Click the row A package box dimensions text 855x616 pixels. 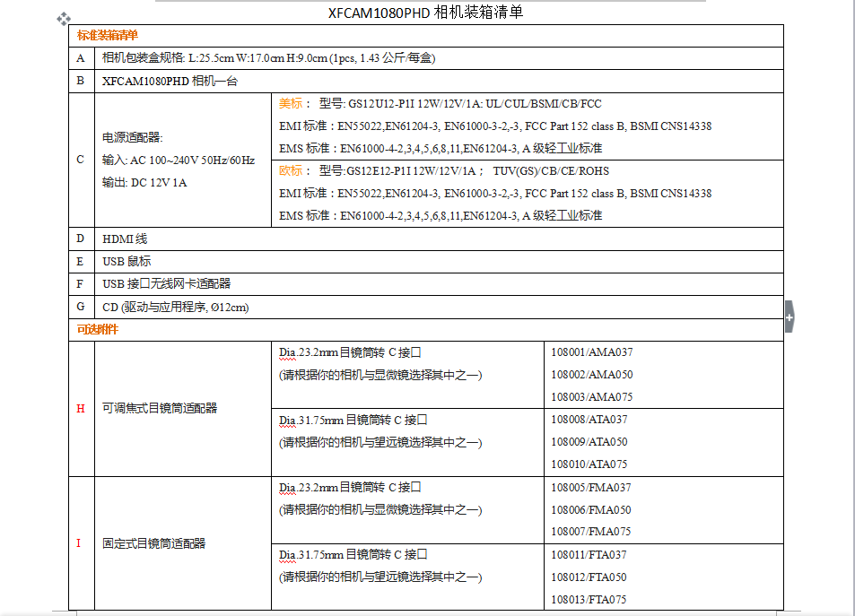pyautogui.click(x=268, y=57)
